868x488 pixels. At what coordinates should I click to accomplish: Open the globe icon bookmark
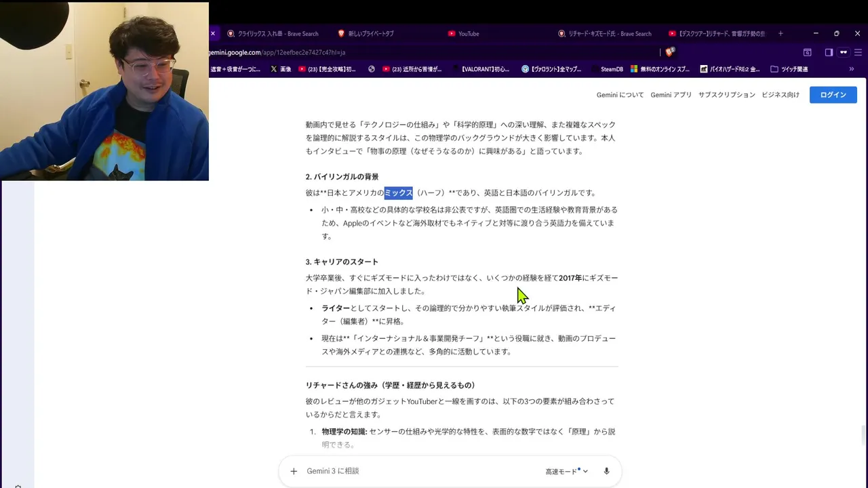(372, 69)
